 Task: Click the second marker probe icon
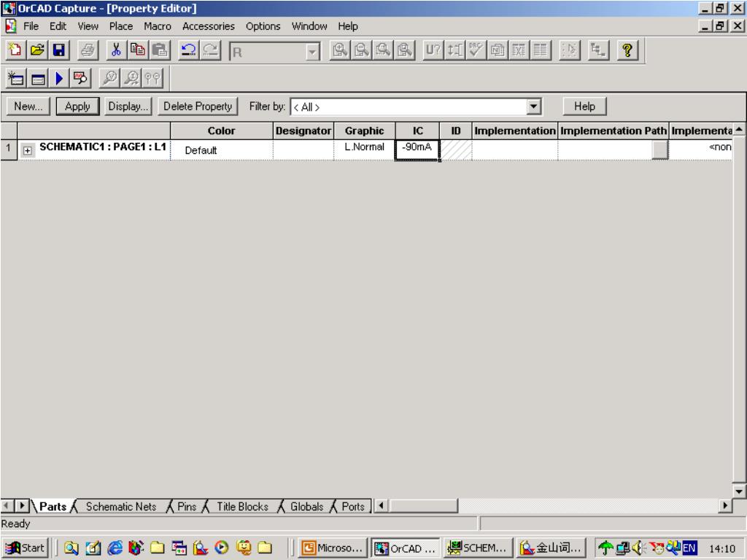[x=131, y=79]
